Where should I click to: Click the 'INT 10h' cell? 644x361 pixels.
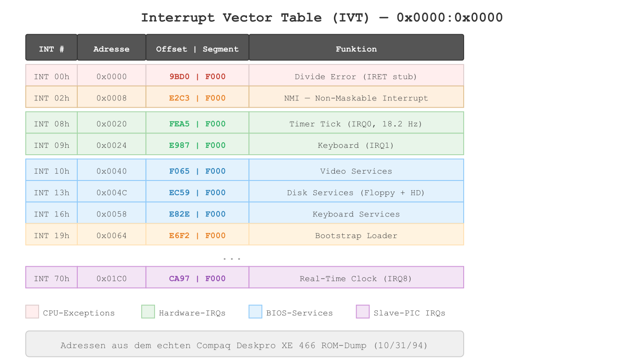pyautogui.click(x=52, y=170)
